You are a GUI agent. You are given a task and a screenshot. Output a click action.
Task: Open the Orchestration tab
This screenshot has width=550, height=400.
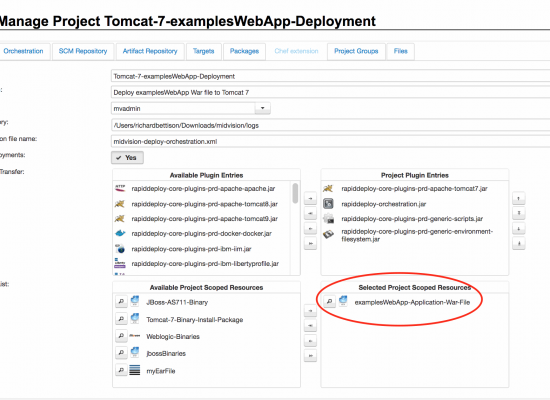[23, 51]
